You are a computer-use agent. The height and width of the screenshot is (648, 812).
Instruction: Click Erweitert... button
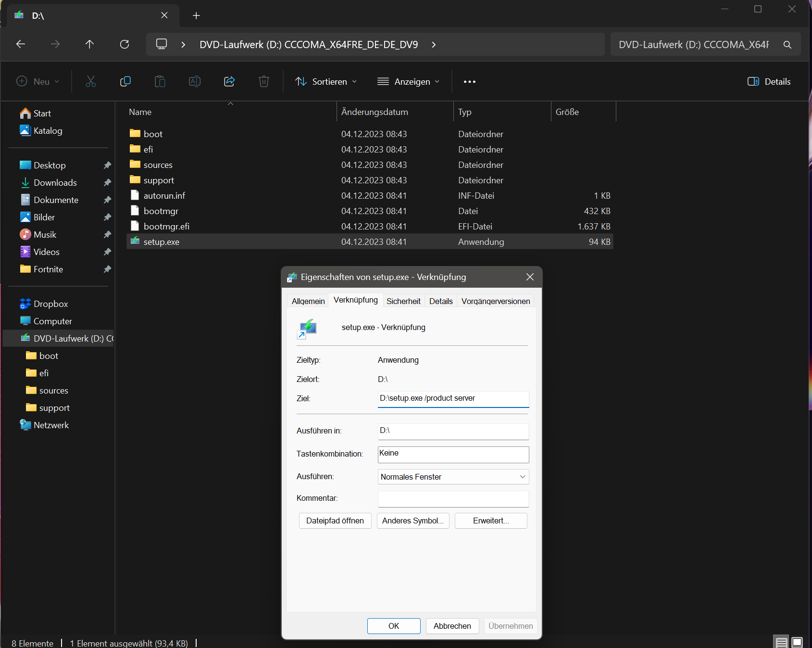pyautogui.click(x=491, y=521)
